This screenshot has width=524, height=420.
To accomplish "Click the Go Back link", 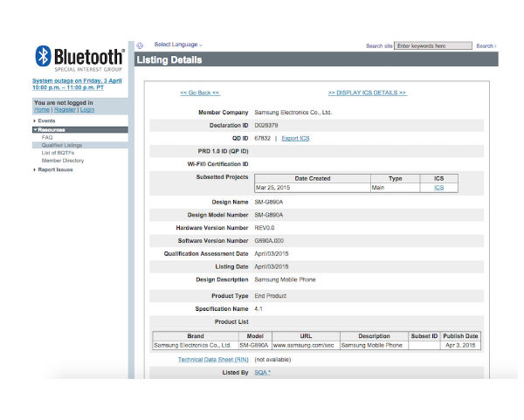I will (x=200, y=93).
